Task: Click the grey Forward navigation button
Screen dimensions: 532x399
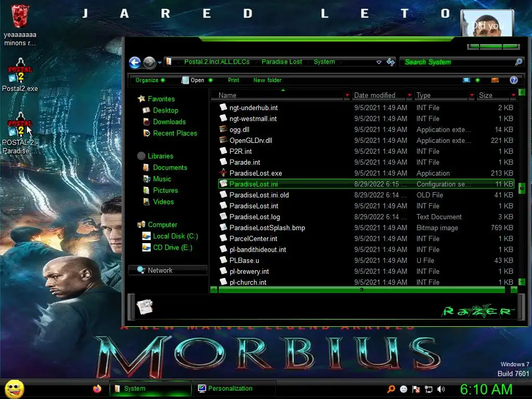Action: [x=149, y=62]
